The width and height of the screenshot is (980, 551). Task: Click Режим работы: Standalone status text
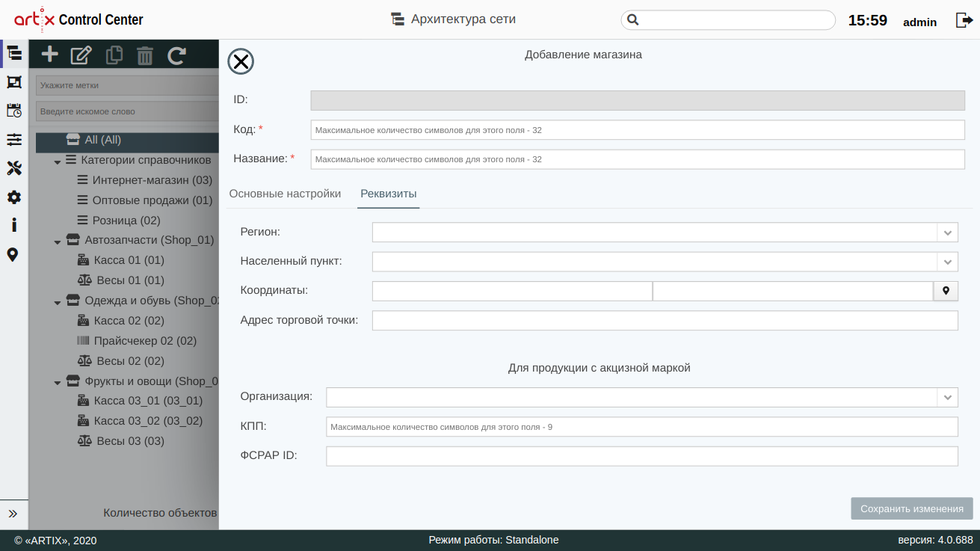click(x=493, y=540)
